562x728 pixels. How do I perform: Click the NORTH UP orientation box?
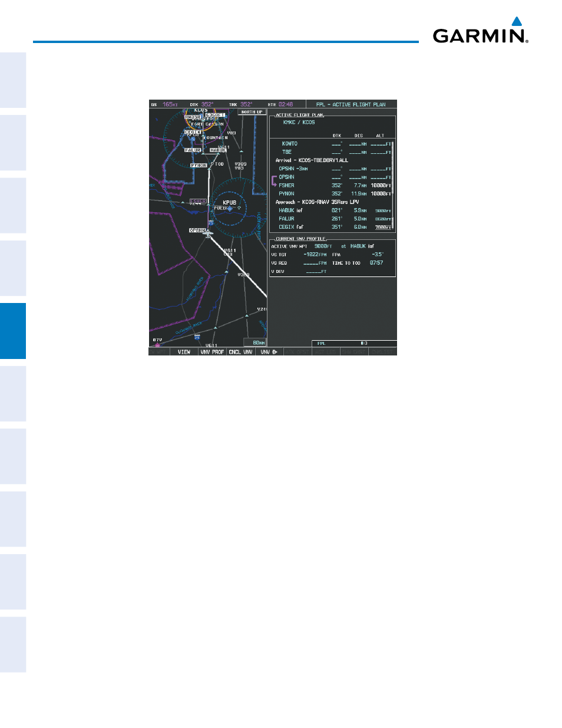tap(252, 112)
